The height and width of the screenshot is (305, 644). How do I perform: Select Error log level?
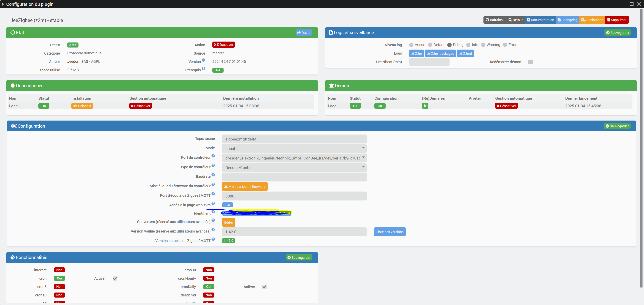click(x=505, y=45)
